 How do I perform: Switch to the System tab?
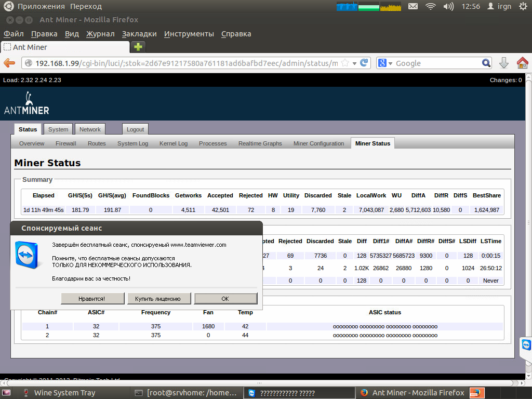[x=58, y=129]
